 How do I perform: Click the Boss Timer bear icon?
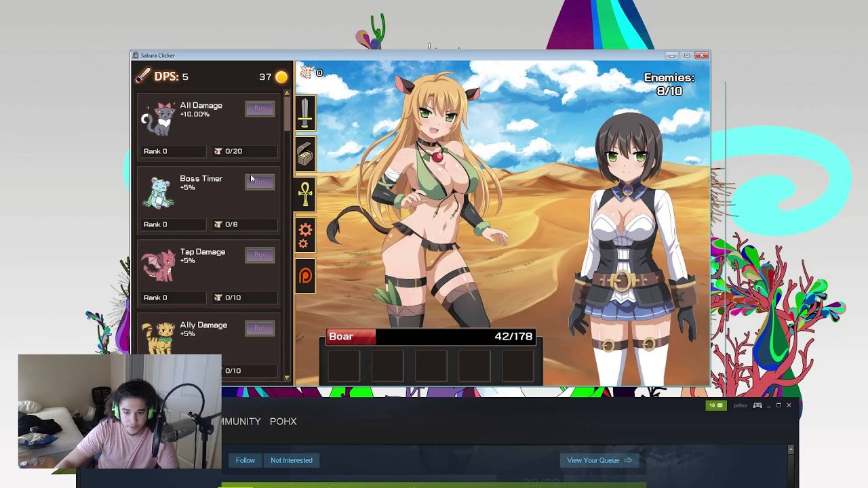click(x=159, y=192)
